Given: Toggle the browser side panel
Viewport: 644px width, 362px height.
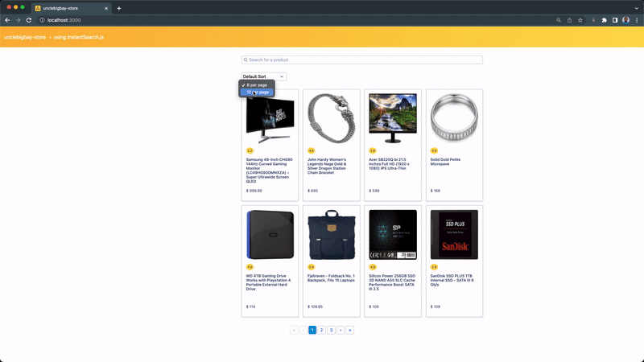Looking at the screenshot, I should 615,20.
